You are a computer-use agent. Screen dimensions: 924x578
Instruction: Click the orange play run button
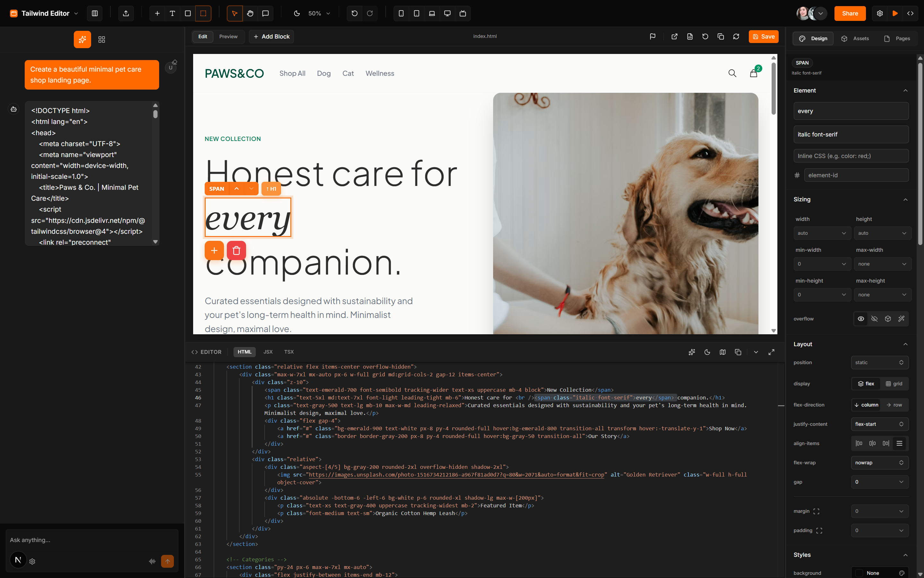click(895, 13)
